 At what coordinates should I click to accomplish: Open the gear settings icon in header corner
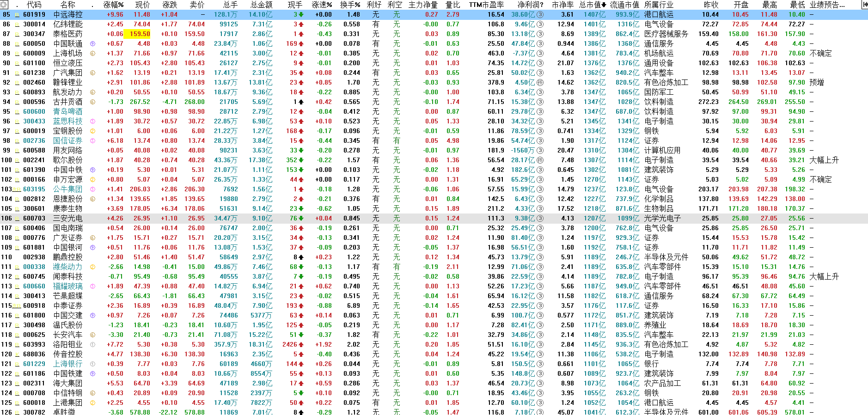[4, 5]
